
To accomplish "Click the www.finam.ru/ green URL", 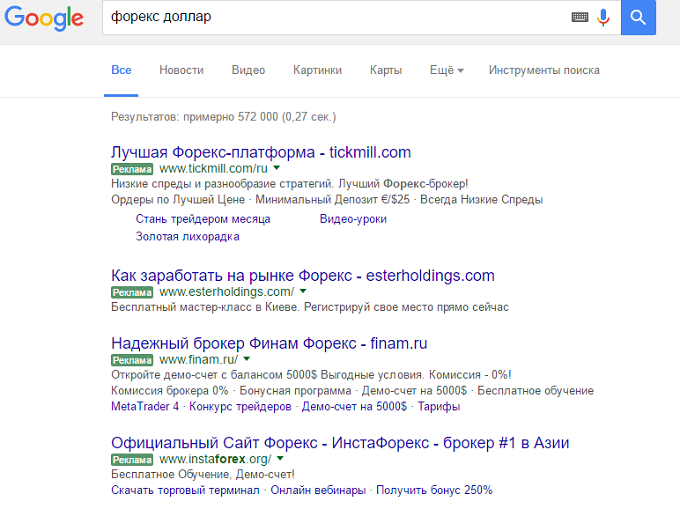I will click(x=199, y=359).
